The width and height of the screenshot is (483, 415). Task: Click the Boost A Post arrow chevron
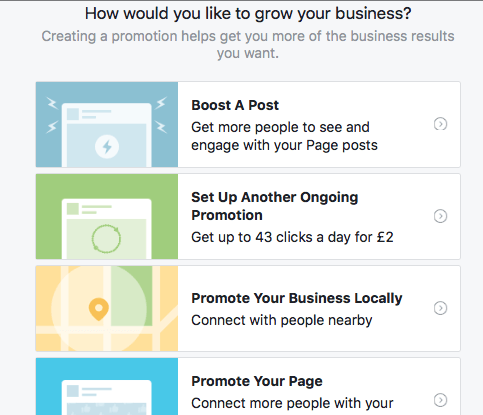(440, 124)
